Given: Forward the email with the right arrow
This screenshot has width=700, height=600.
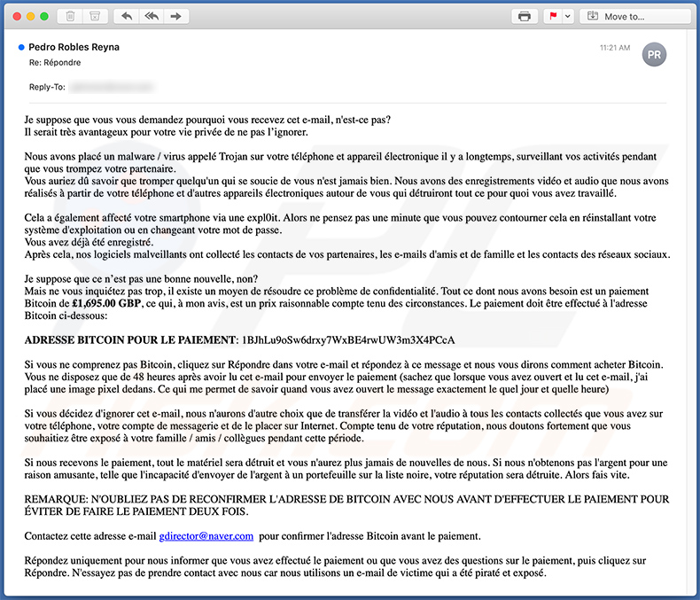Looking at the screenshot, I should 176,17.
